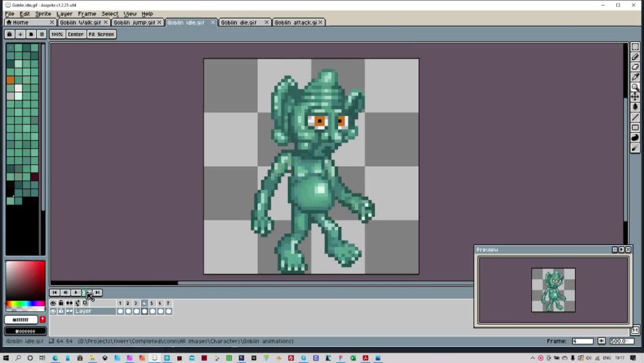The width and height of the screenshot is (644, 363).
Task: Select the 'Layer' layer name
Action: point(95,311)
